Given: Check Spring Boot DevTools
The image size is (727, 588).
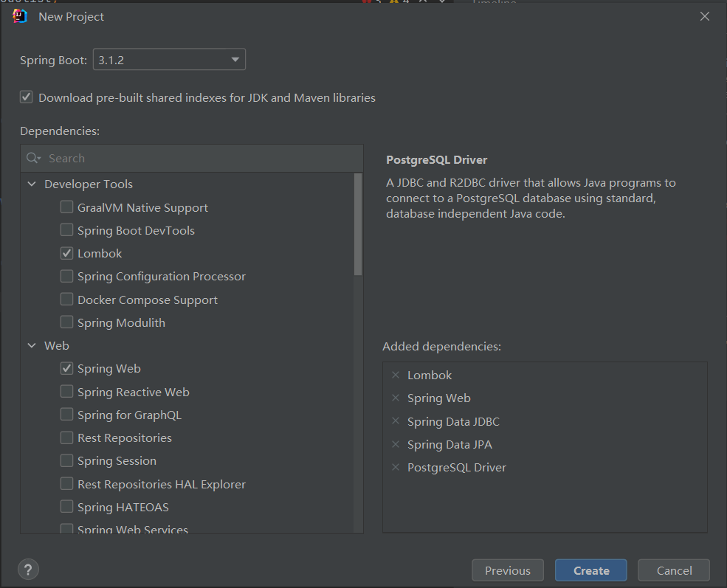Looking at the screenshot, I should 66,230.
